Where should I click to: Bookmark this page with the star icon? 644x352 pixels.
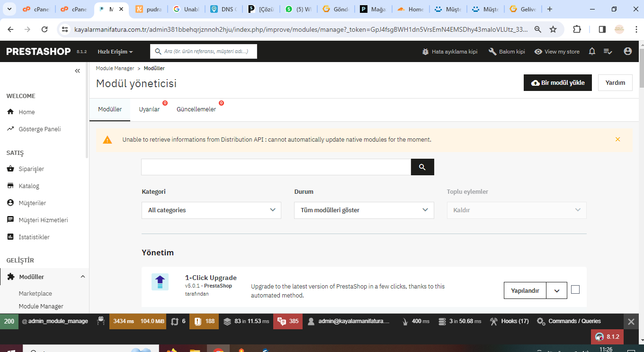tap(553, 29)
